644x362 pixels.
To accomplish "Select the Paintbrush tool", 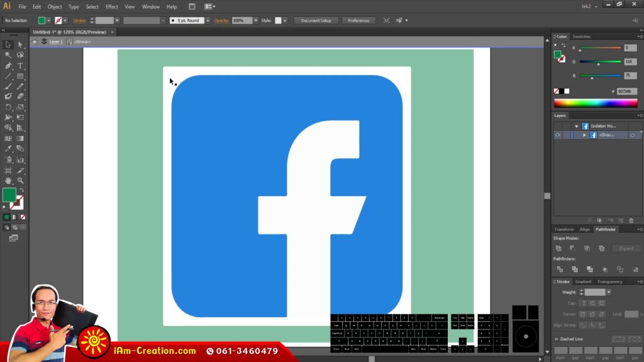I will click(8, 86).
